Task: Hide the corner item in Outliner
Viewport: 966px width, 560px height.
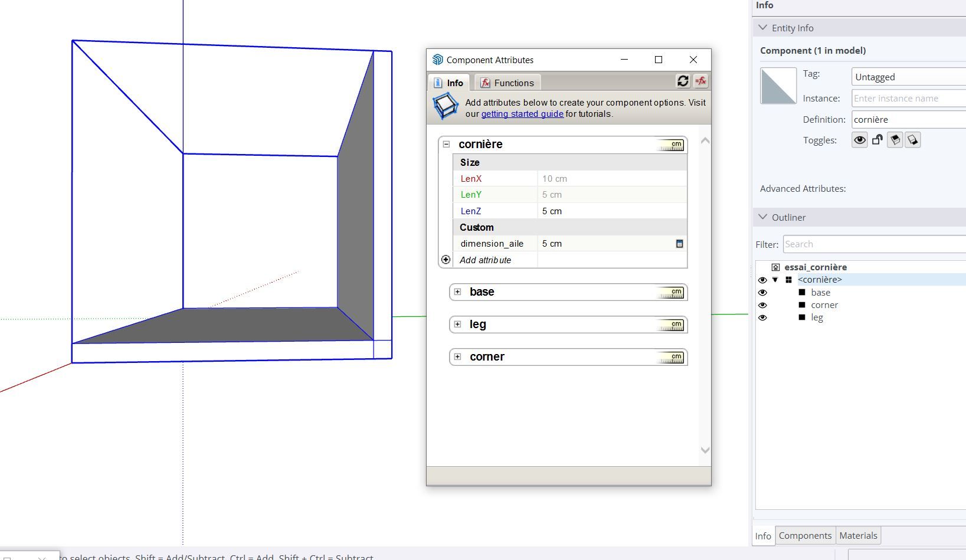Action: (x=762, y=305)
